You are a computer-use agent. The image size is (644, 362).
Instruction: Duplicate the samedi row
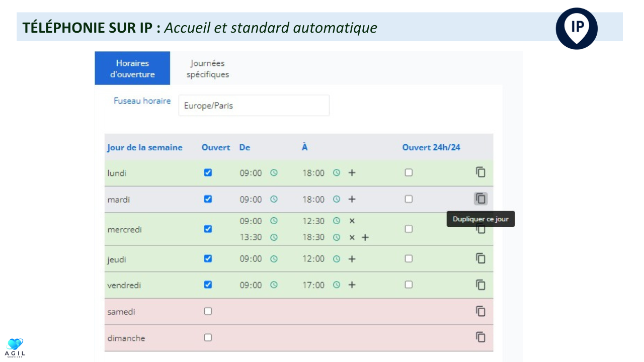[480, 311]
